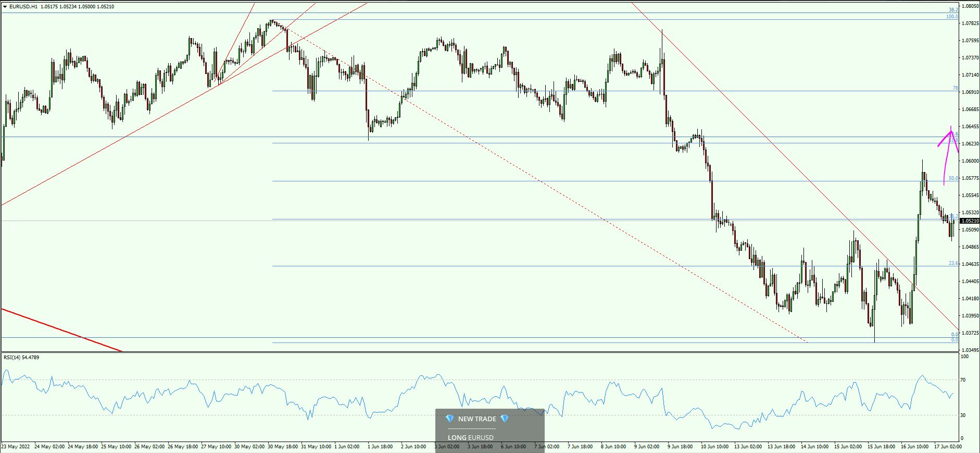Viewport: 980px width, 453px height.
Task: Click the 100.0 Fibonacci level label
Action: click(x=952, y=17)
